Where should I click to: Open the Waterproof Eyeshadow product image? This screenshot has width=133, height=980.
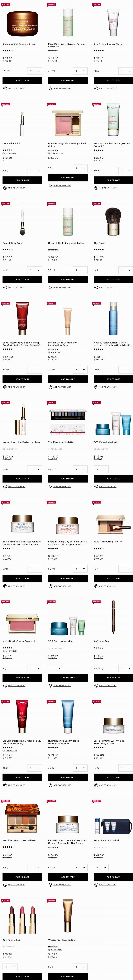[x=68, y=917]
